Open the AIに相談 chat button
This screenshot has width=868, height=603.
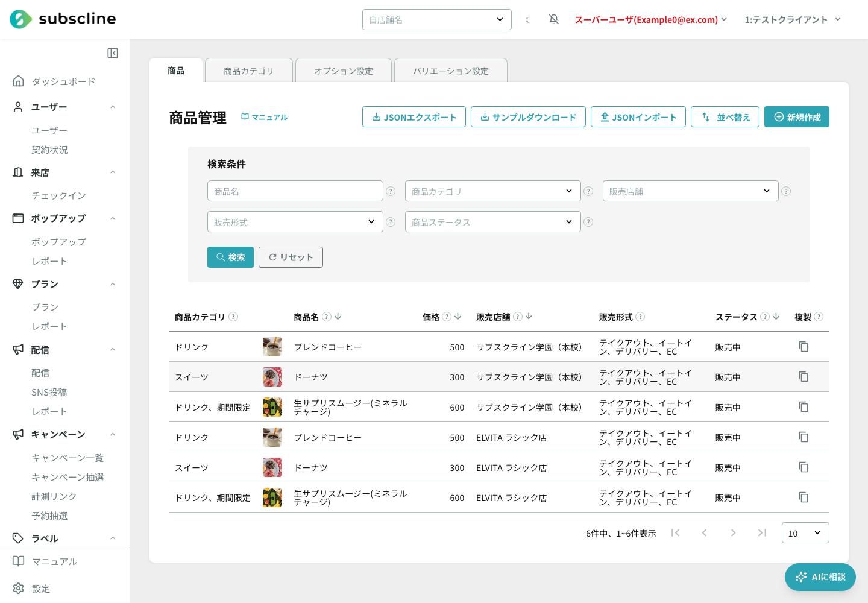pos(820,577)
